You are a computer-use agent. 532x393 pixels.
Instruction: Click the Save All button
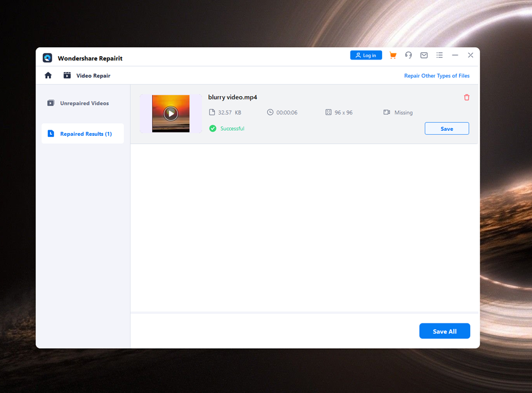(445, 331)
